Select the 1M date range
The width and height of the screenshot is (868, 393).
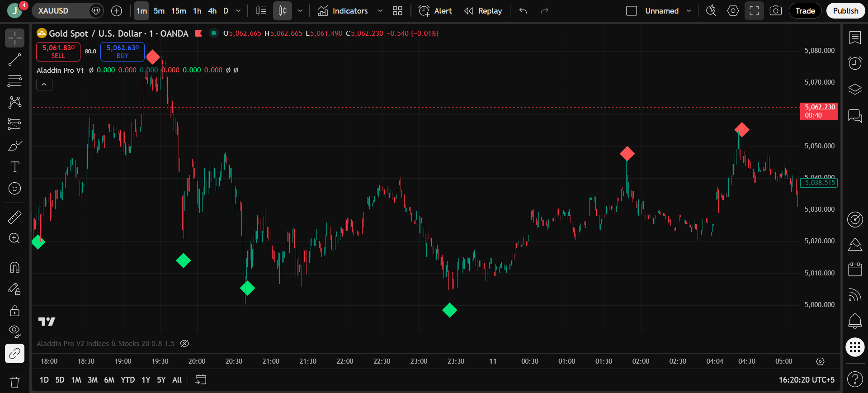point(76,380)
